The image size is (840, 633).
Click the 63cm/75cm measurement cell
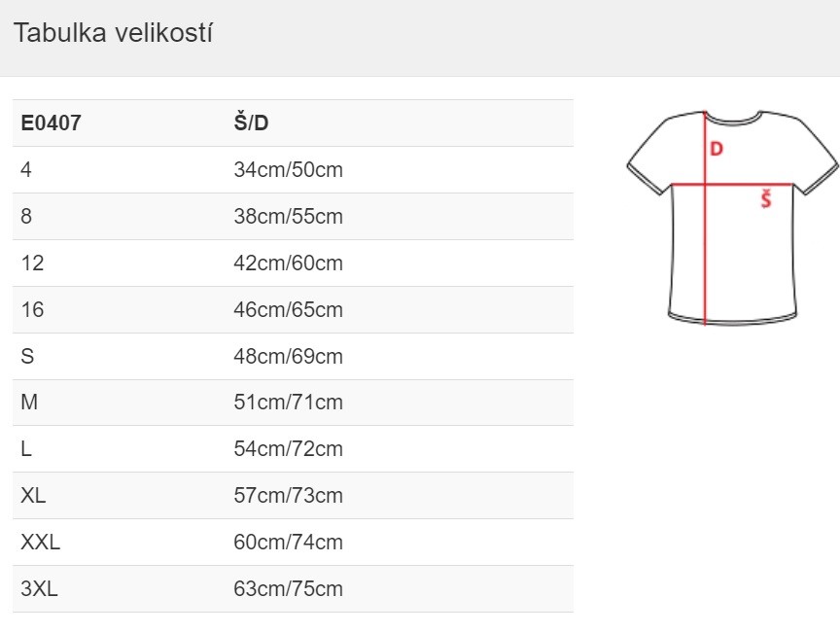click(x=288, y=588)
